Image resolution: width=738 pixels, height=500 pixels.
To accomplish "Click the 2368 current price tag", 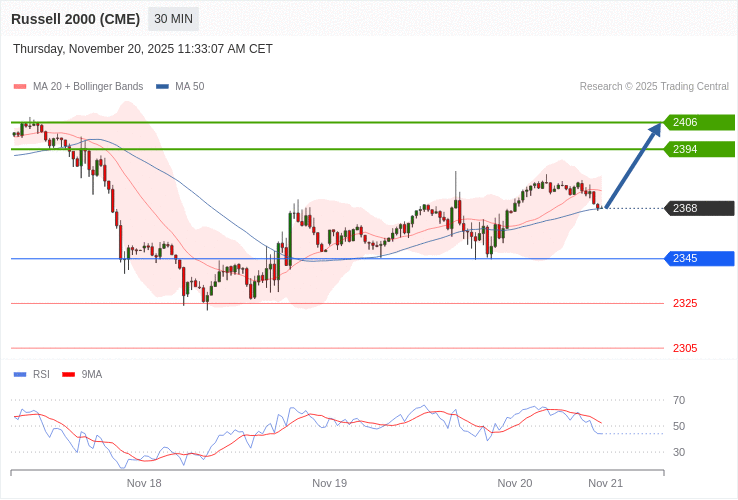I will (699, 208).
